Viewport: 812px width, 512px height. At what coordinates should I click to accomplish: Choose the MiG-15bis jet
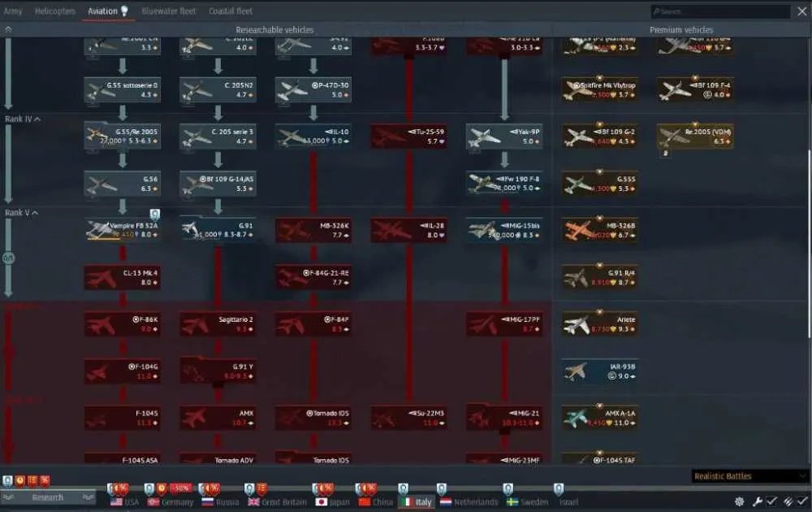[x=504, y=230]
